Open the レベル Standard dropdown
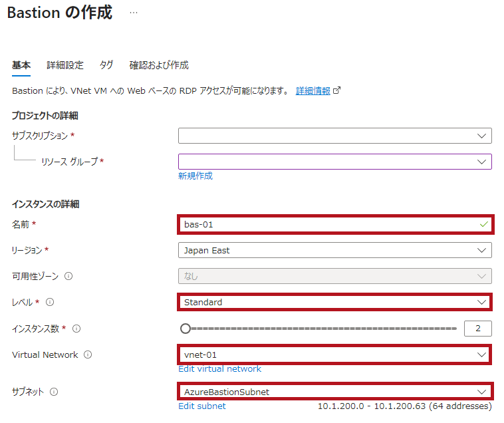Screen dimensions: 504x423 pos(335,302)
